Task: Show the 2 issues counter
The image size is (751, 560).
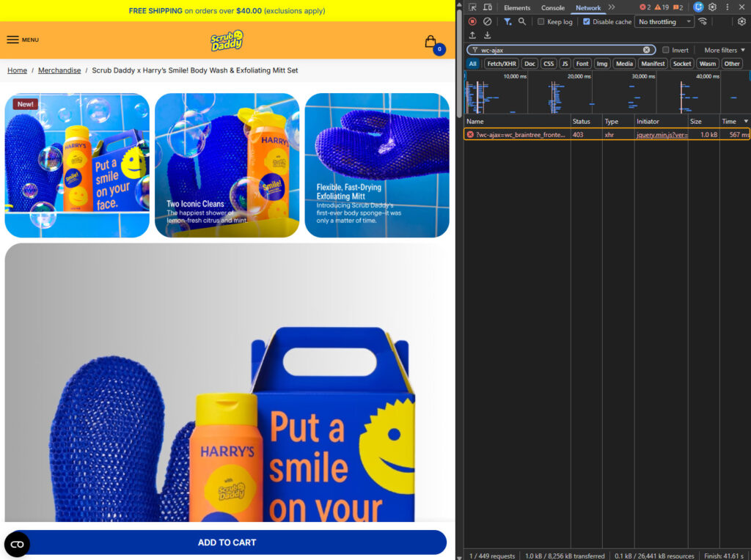Action: click(x=678, y=7)
